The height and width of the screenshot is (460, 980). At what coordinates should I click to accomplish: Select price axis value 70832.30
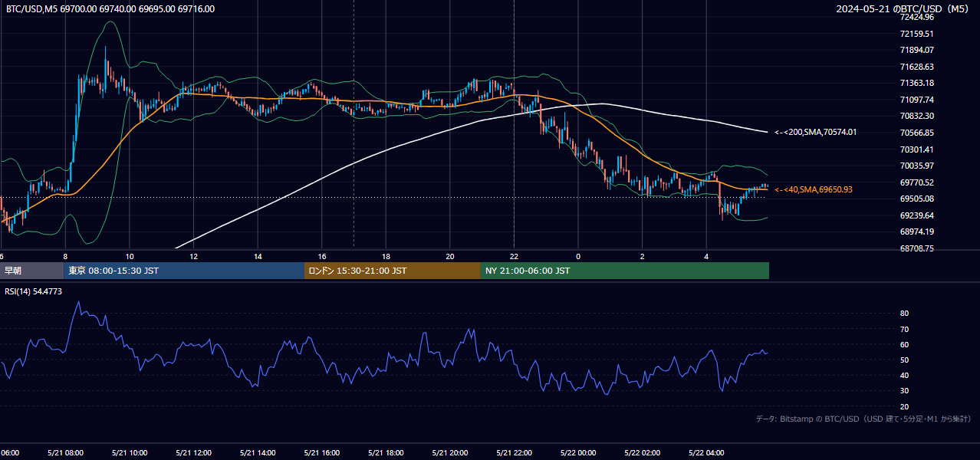(x=917, y=116)
